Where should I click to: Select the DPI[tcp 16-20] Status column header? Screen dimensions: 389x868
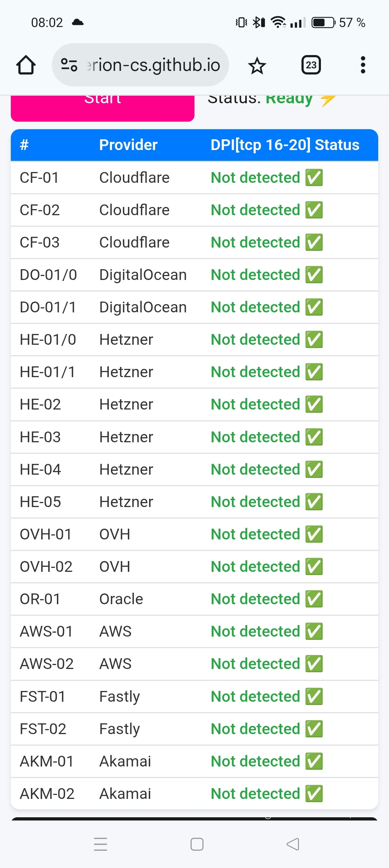tap(285, 145)
